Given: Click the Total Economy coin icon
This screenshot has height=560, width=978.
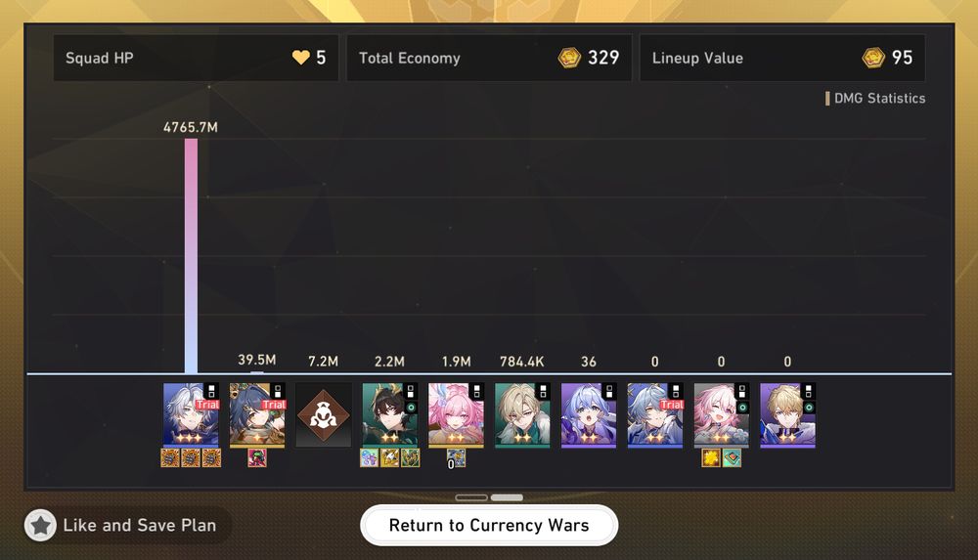Looking at the screenshot, I should [x=569, y=58].
